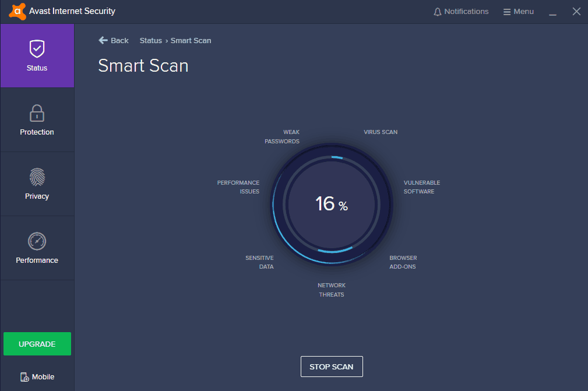This screenshot has height=391, width=588.
Task: Select the Browser Add-ons label
Action: tap(402, 262)
